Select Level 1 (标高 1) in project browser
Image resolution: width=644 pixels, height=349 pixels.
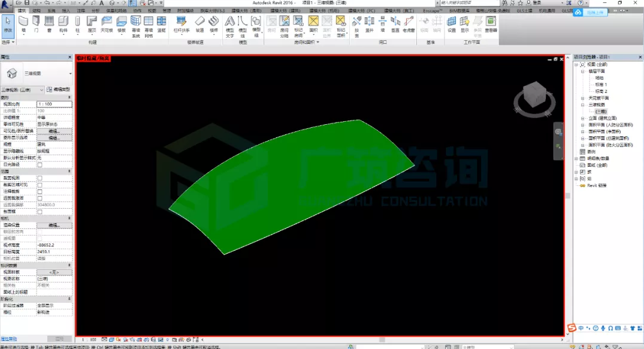coord(600,85)
